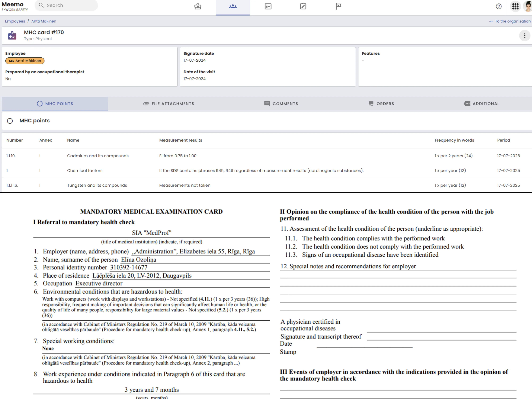
Task: Open the clipboard edit icon in navigation
Action: click(x=303, y=6)
